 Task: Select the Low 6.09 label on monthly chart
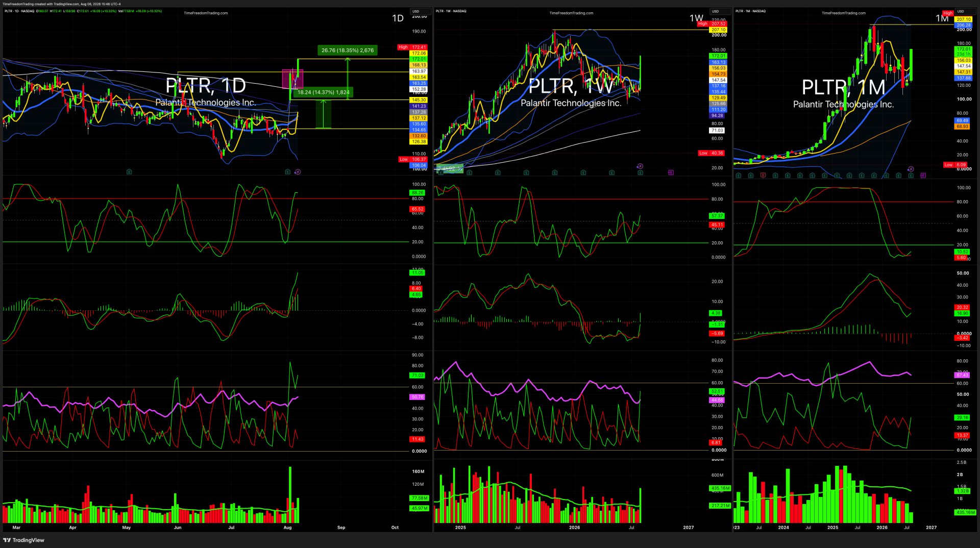pyautogui.click(x=955, y=165)
